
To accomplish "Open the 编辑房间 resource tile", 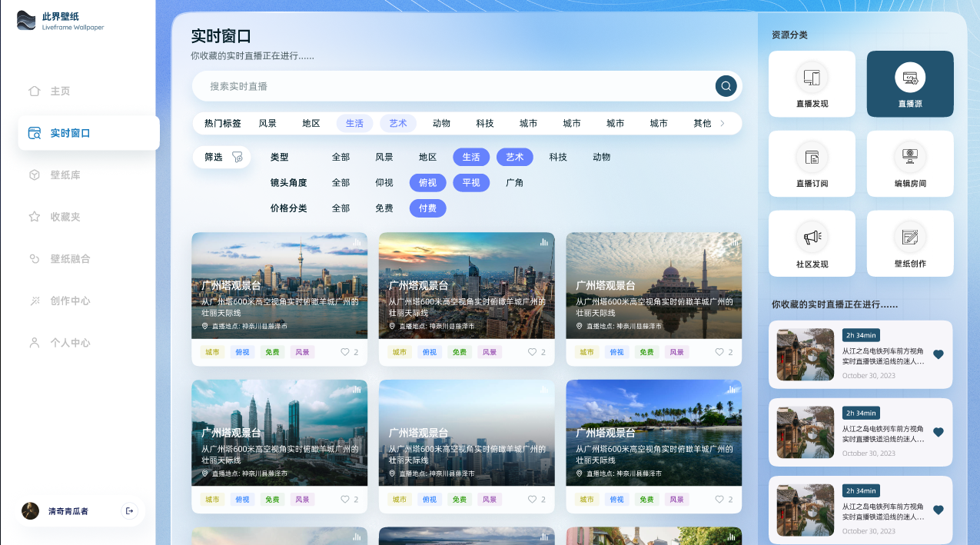I will (910, 164).
